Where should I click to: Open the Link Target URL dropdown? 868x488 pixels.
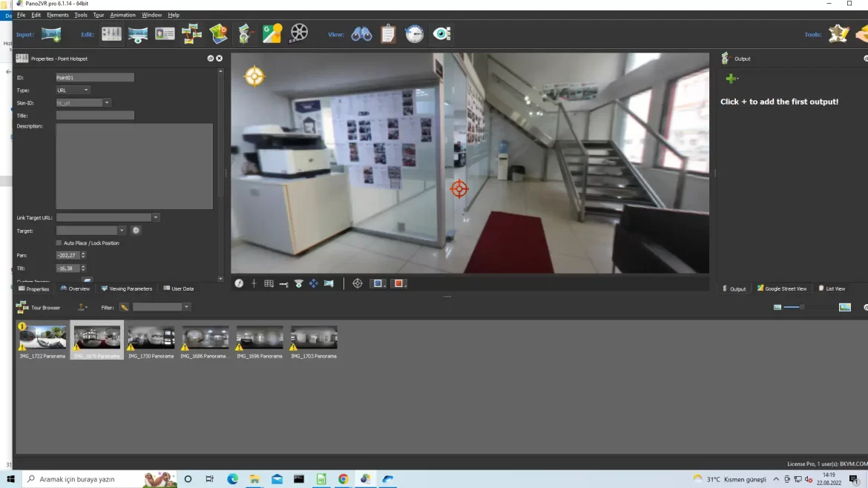pyautogui.click(x=156, y=217)
